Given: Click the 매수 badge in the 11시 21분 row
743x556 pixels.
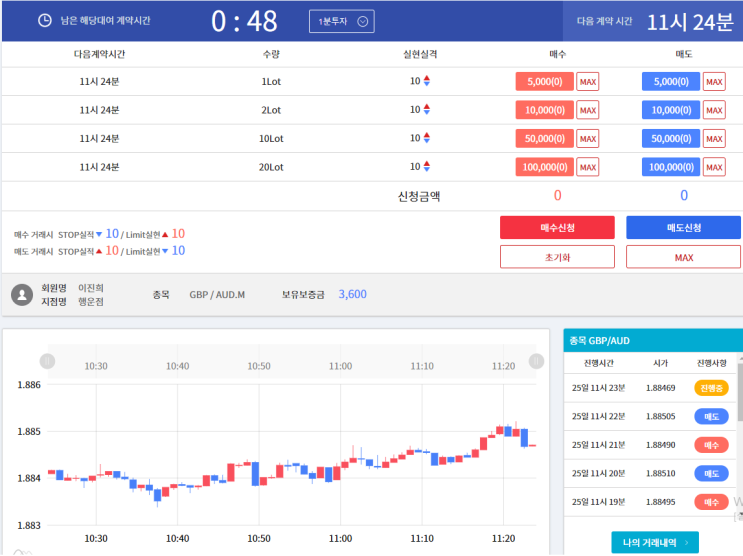Looking at the screenshot, I should click(x=711, y=445).
